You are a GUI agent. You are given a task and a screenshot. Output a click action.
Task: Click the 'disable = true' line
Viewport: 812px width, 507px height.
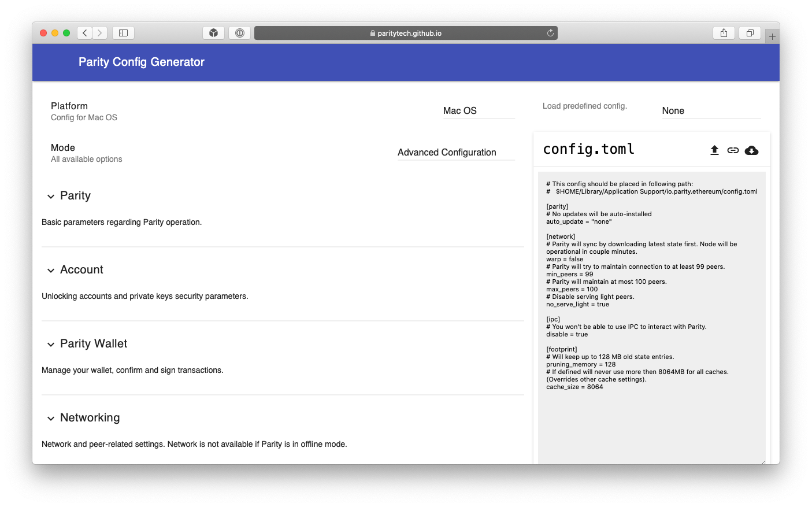567,334
